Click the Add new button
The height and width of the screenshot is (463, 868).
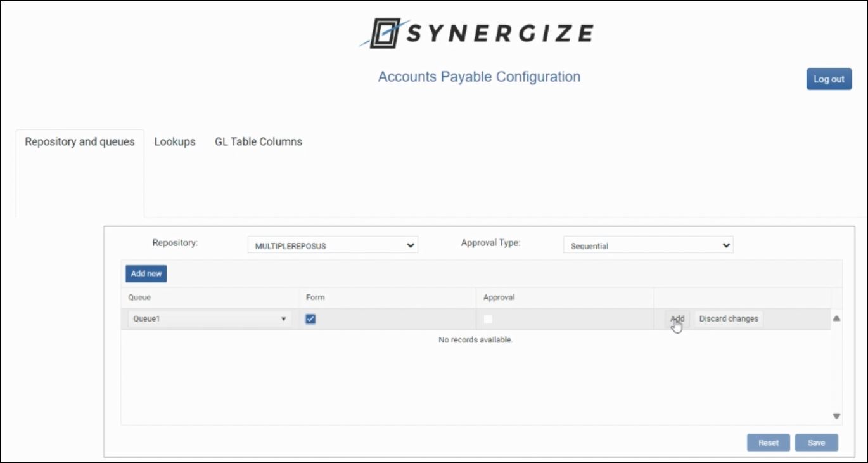pos(146,273)
